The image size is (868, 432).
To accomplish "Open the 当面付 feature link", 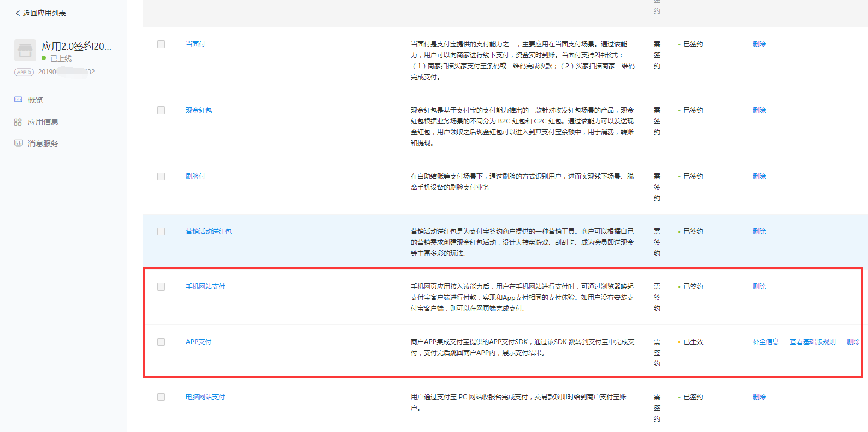I will coord(196,44).
